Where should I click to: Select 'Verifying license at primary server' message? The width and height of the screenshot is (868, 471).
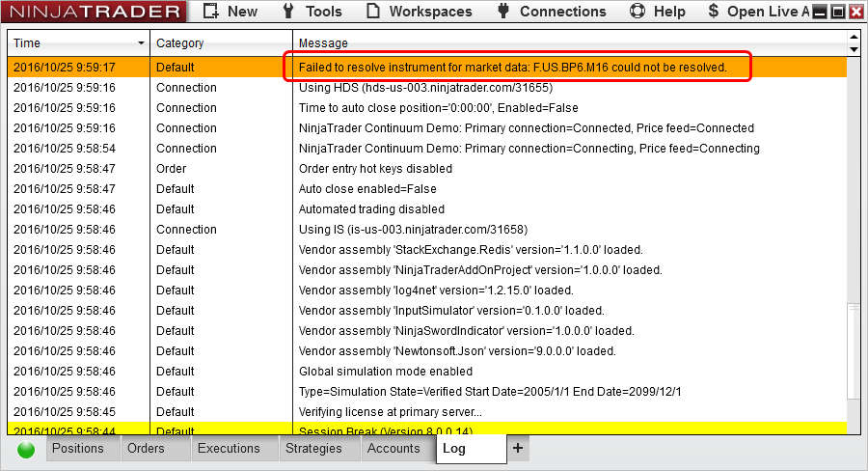click(390, 412)
